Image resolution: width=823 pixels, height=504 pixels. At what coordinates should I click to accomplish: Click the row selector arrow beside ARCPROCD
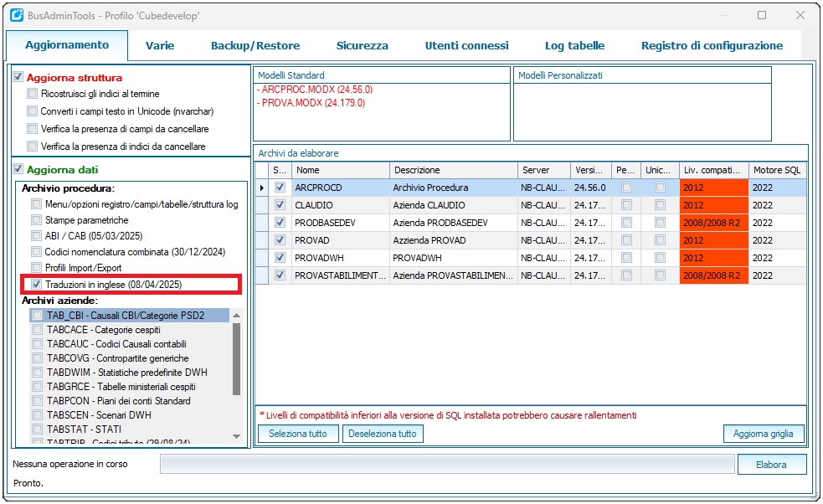point(261,188)
